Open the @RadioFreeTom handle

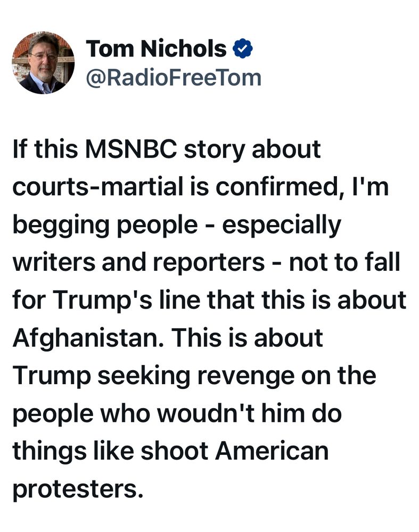tap(174, 78)
